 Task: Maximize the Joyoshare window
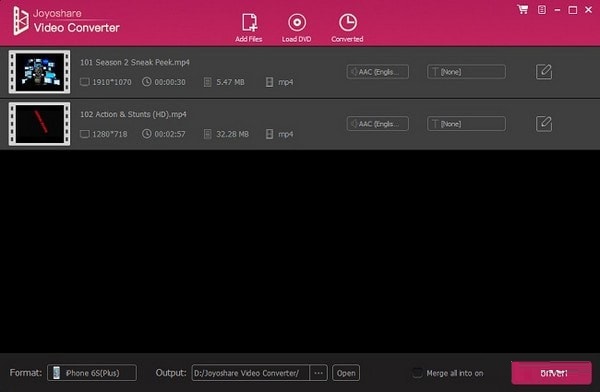point(573,10)
